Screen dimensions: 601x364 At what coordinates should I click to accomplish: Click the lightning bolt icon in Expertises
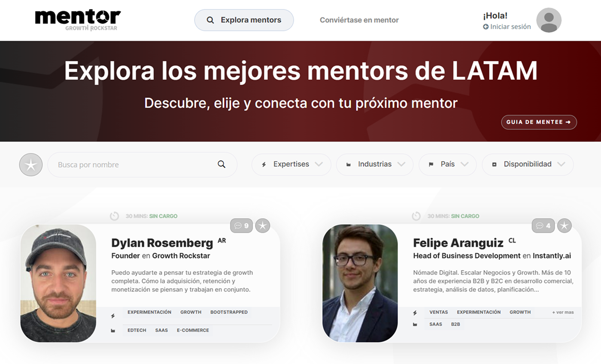[264, 165]
